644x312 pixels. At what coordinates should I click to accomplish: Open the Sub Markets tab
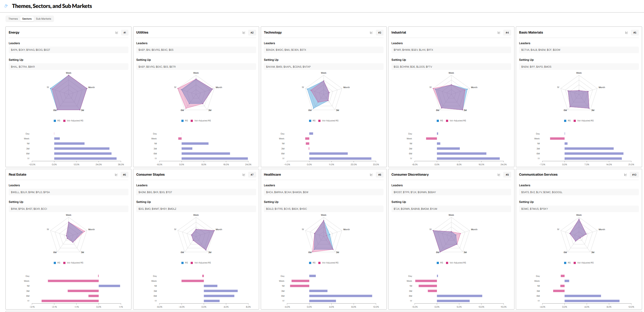(43, 19)
